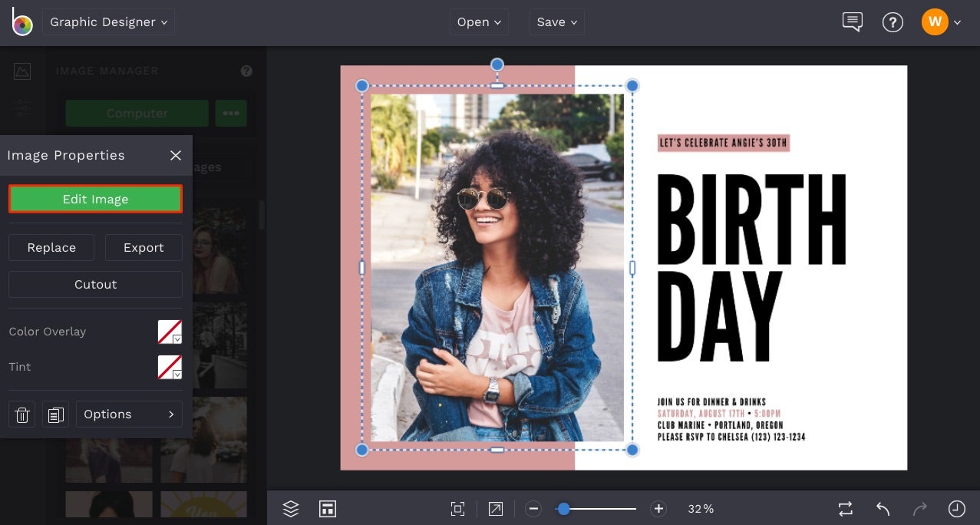Open the Save dropdown menu
This screenshot has height=525, width=980.
click(556, 21)
